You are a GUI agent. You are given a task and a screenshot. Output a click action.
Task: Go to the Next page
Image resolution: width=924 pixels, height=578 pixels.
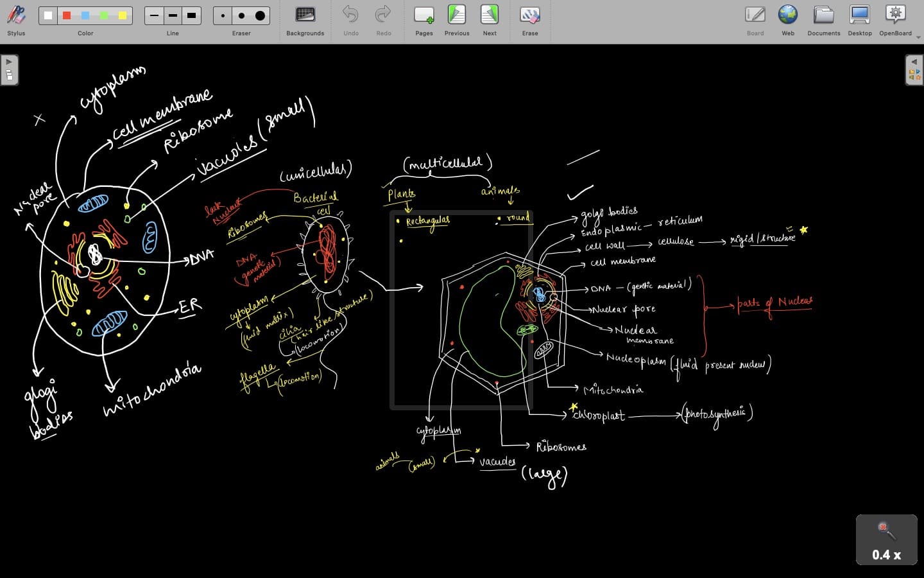point(489,15)
